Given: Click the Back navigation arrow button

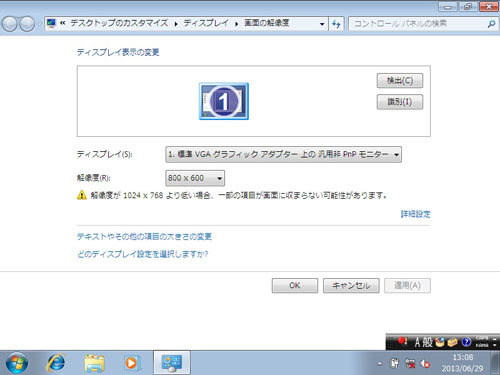Looking at the screenshot, I should (x=10, y=24).
